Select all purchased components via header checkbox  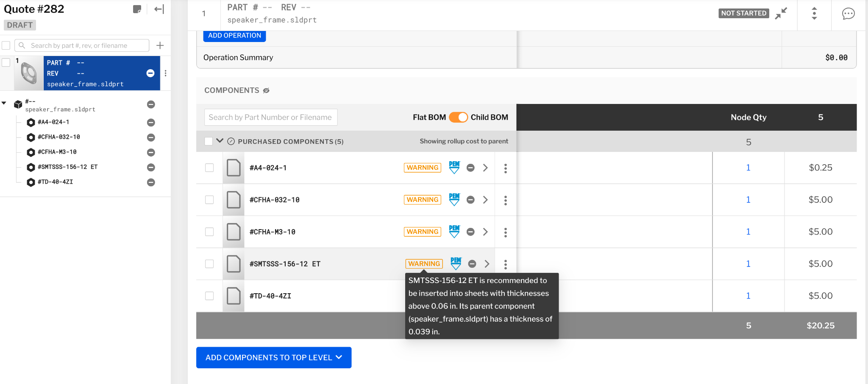(x=208, y=141)
